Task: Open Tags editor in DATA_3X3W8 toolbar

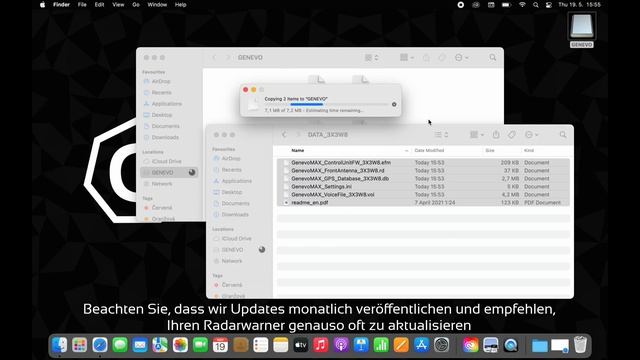Action: click(x=512, y=134)
